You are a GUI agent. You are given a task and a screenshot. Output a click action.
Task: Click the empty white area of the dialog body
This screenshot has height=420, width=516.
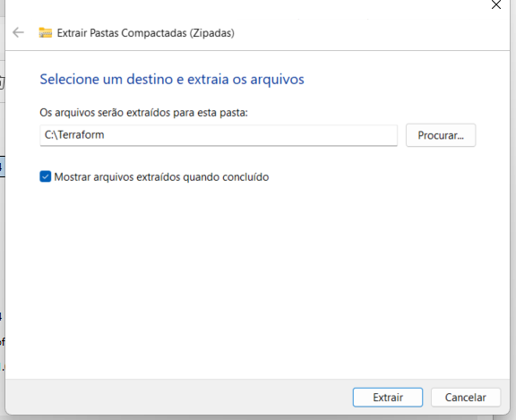tap(257, 279)
